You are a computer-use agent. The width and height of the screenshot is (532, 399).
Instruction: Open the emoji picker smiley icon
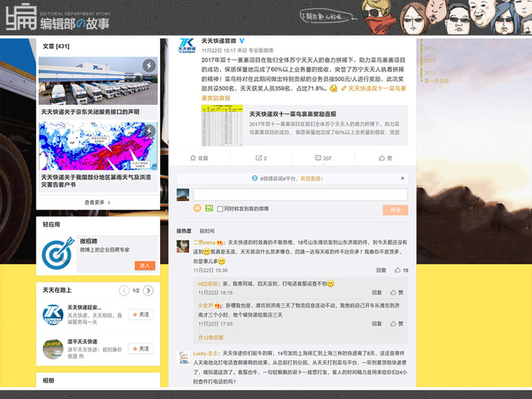tap(197, 208)
